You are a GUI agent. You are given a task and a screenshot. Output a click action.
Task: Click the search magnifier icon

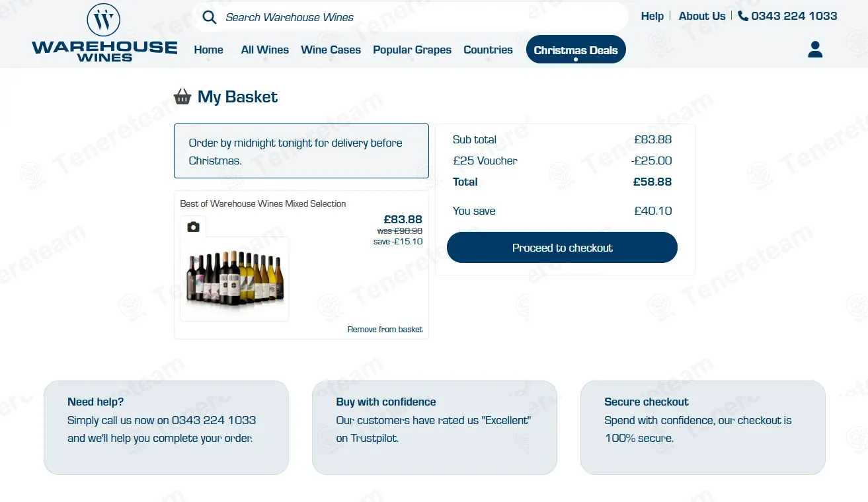tap(210, 17)
